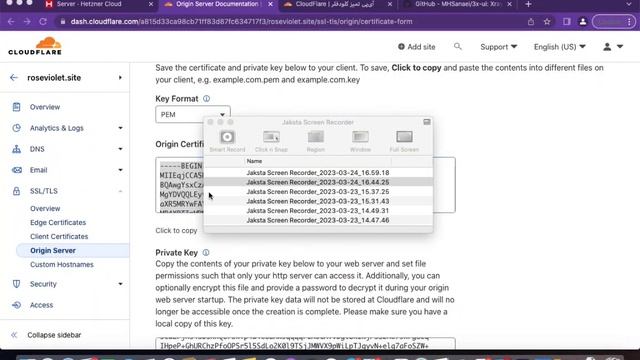
Task: Click the browser share icon
Action: tap(531, 22)
